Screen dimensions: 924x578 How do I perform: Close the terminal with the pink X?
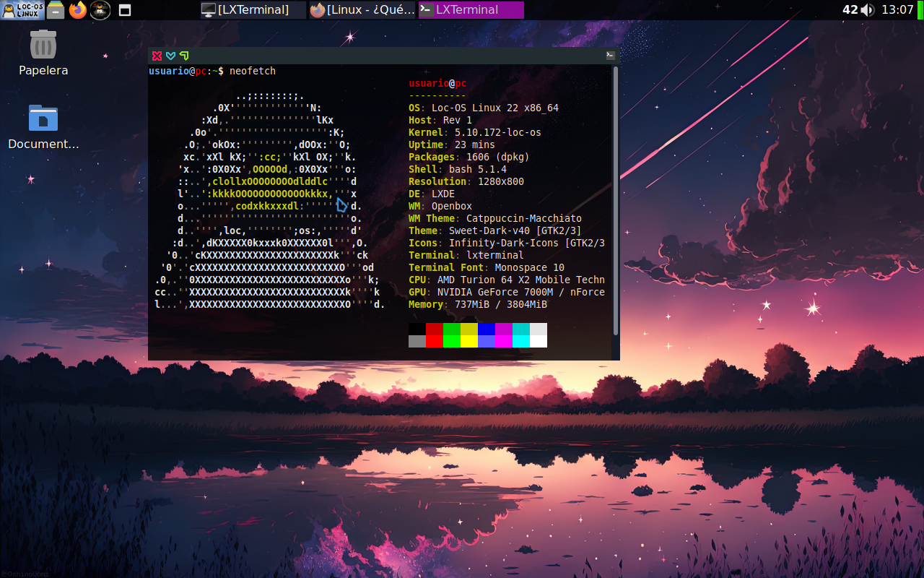tap(157, 56)
